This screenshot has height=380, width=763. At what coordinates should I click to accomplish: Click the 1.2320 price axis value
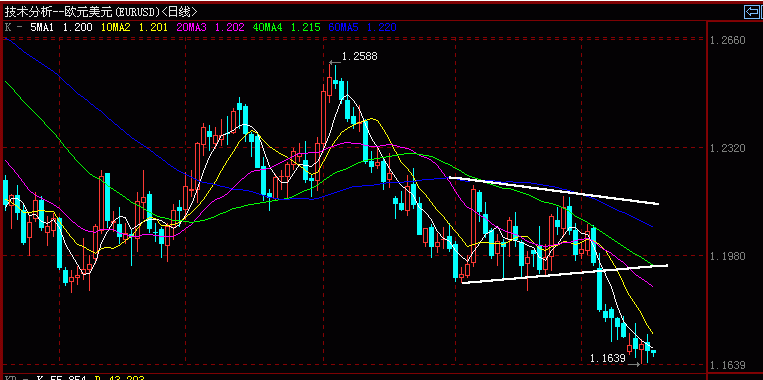[x=727, y=148]
